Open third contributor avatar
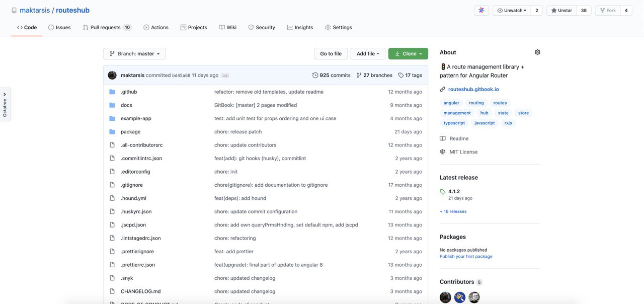Viewport: 644px width, 304px height. tap(474, 297)
